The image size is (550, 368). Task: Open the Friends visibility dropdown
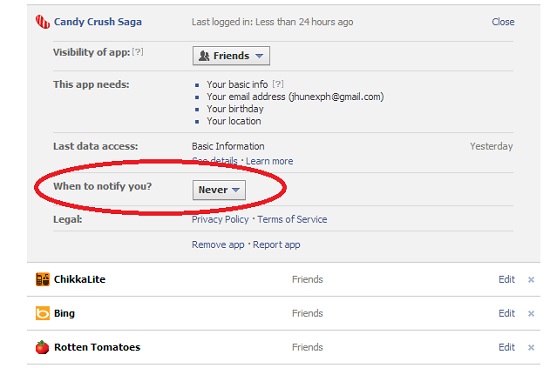click(x=231, y=56)
